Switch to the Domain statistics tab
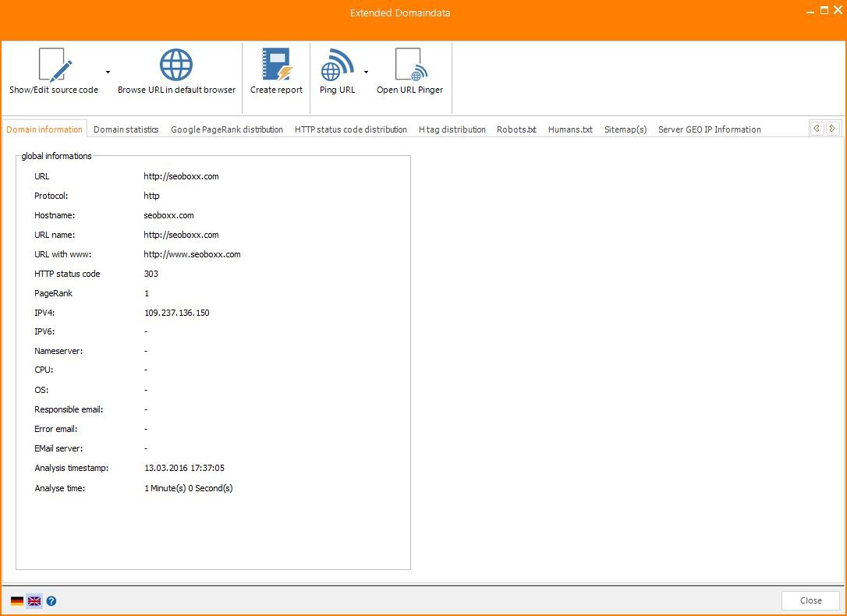Viewport: 847px width, 616px height. coord(126,129)
